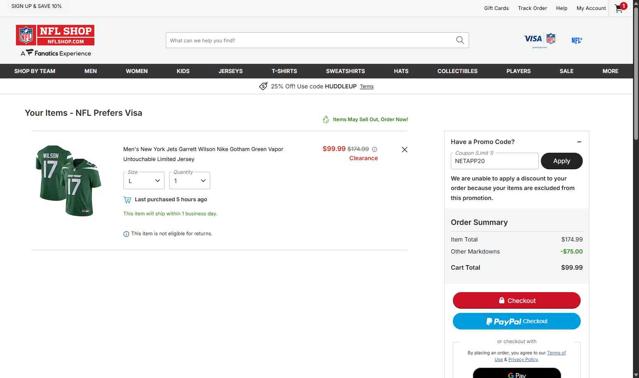Open the Garrett Wilson jersey product title
Screen dimensions: 639x378
[x=203, y=154]
